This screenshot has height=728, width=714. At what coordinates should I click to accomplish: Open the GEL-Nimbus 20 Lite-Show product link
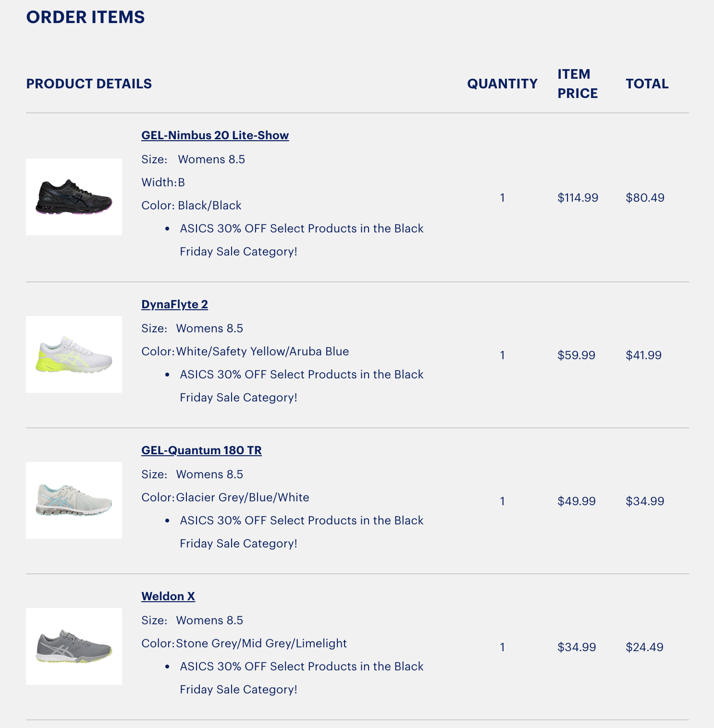coord(215,135)
